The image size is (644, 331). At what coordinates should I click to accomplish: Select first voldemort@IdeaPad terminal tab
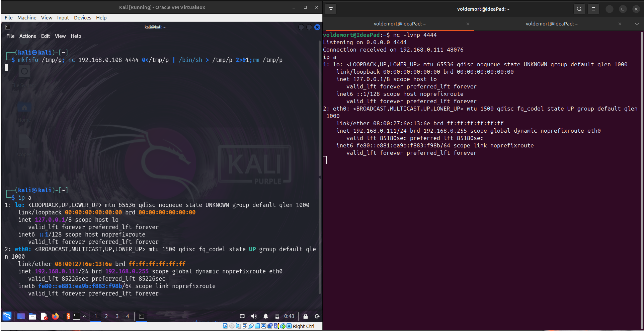coord(400,24)
